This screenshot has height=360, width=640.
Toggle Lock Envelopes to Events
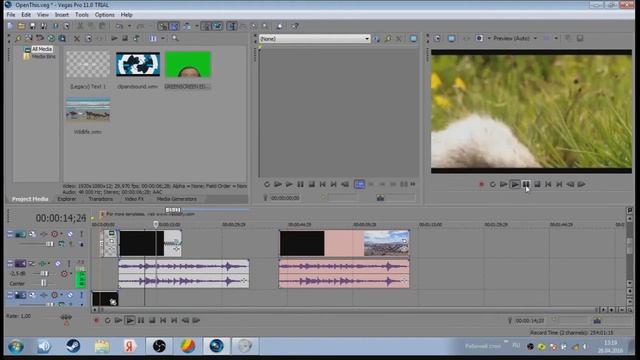(206, 26)
